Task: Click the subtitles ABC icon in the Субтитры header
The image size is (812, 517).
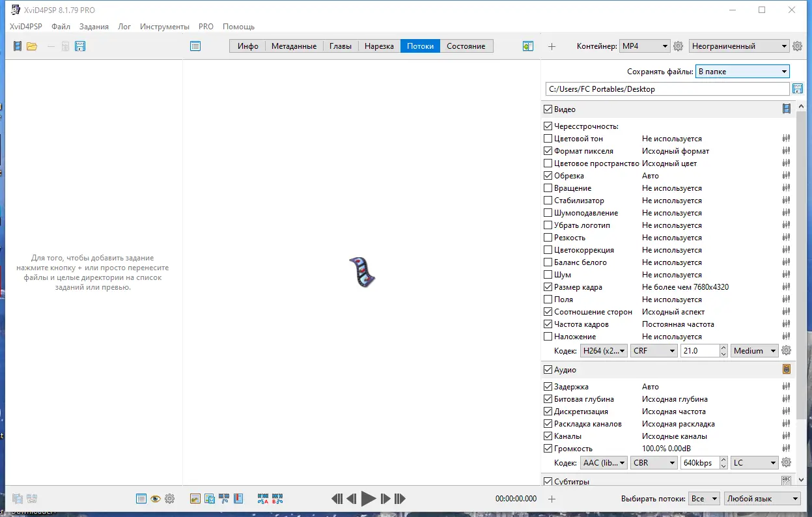Action: [x=786, y=481]
